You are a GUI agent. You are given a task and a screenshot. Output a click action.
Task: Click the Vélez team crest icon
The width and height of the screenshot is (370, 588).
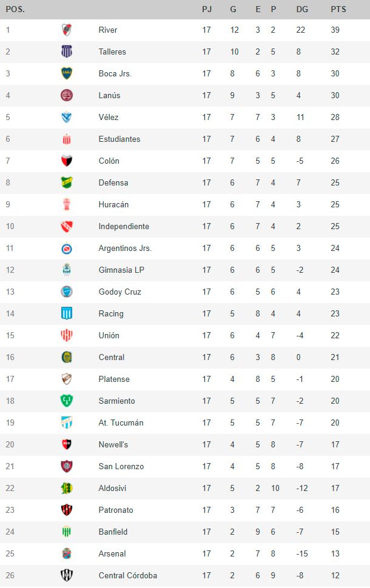tap(67, 117)
